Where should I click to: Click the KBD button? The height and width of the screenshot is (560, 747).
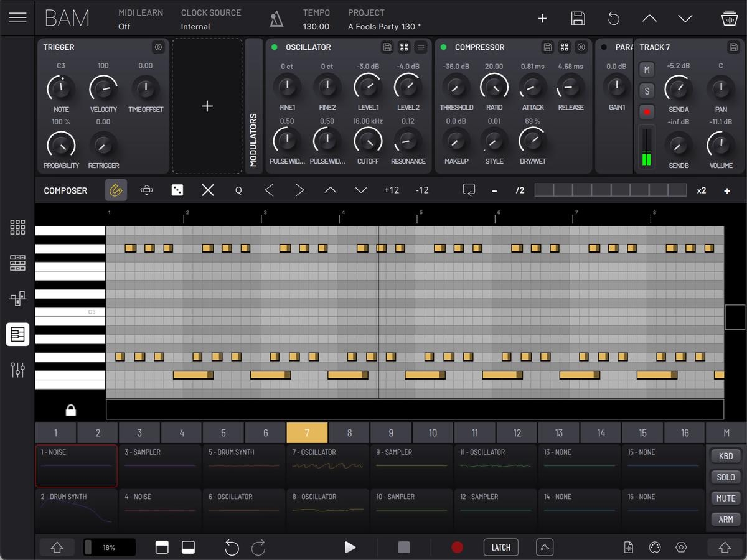(x=726, y=456)
